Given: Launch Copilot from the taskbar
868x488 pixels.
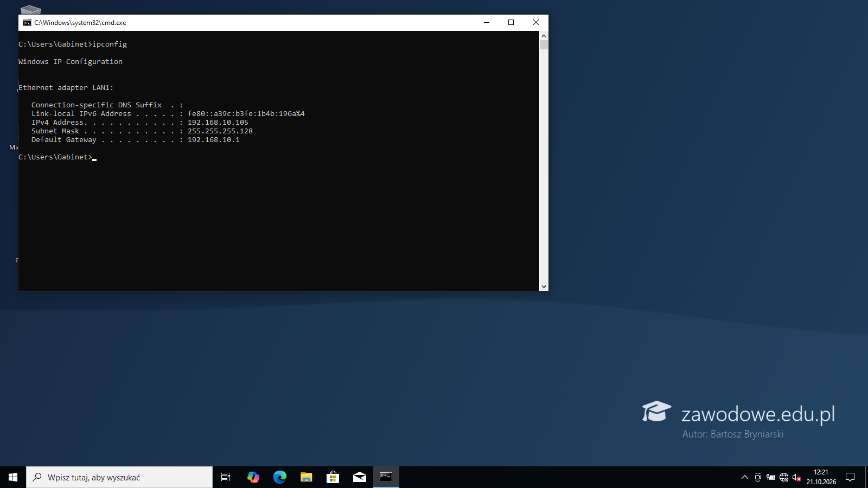Looking at the screenshot, I should click(x=253, y=477).
